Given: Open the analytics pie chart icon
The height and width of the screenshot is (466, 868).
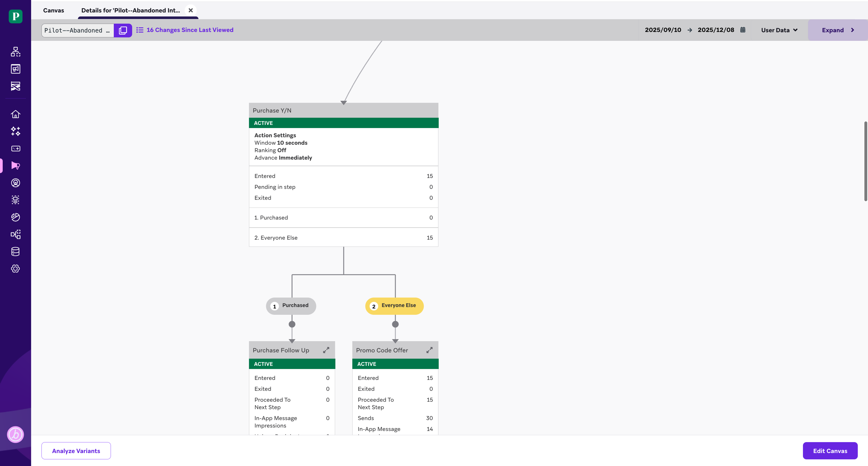Looking at the screenshot, I should pyautogui.click(x=16, y=217).
